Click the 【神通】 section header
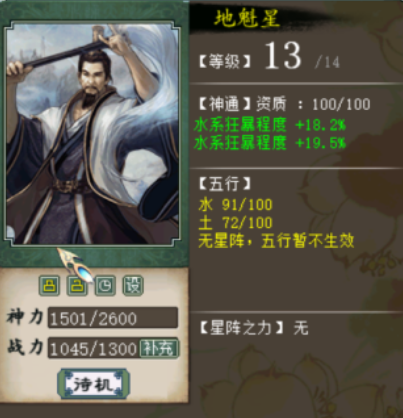This screenshot has width=403, height=418. 225,104
